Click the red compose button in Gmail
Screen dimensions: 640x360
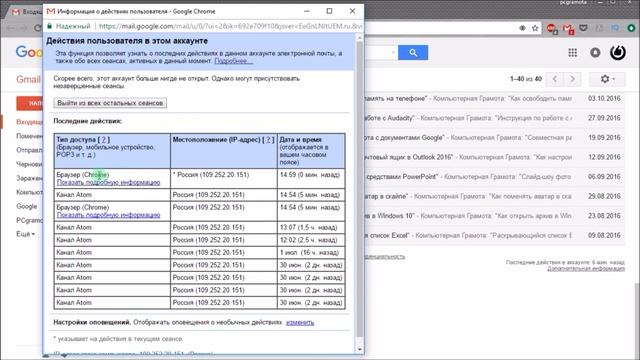pos(29,103)
